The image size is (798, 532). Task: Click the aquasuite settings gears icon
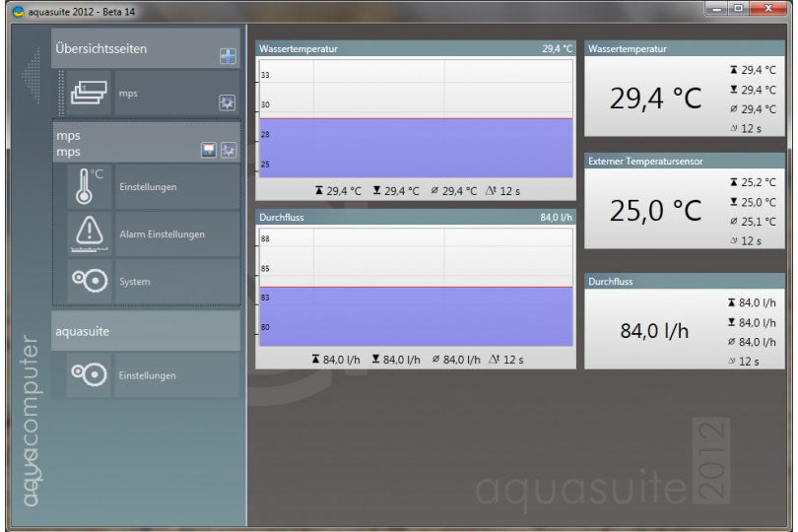point(89,375)
